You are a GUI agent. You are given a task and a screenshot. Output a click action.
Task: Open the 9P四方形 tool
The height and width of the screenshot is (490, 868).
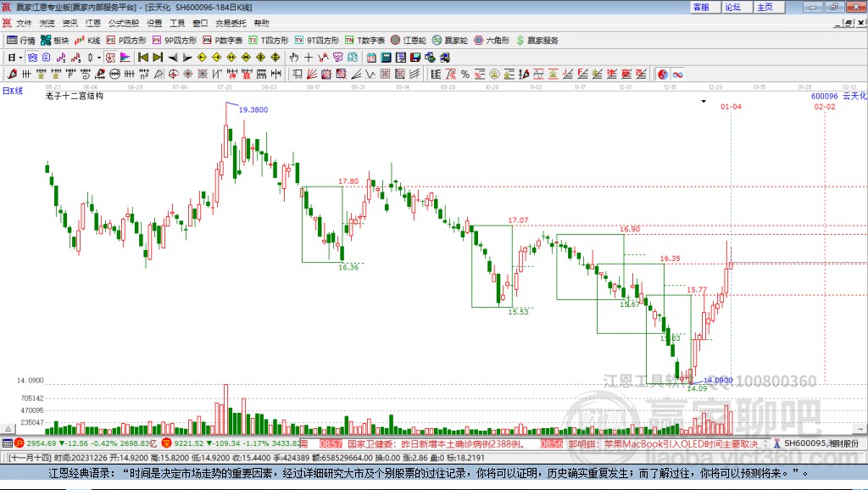point(175,41)
